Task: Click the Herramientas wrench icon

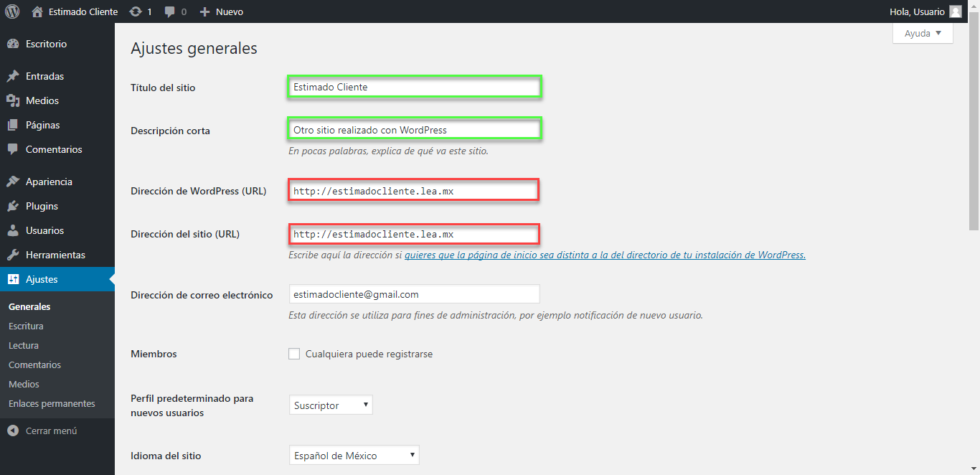Action: (13, 255)
